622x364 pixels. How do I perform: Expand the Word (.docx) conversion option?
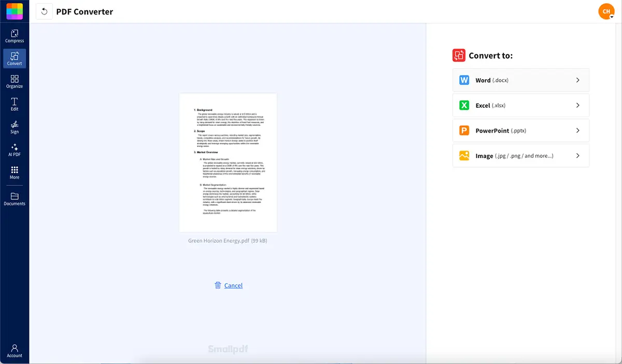tap(577, 80)
